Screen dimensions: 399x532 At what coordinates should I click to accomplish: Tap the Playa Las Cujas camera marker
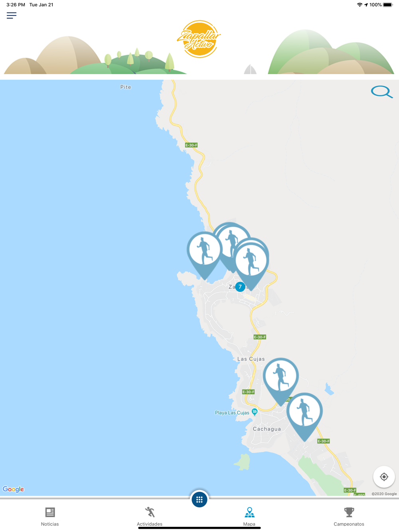click(x=255, y=412)
